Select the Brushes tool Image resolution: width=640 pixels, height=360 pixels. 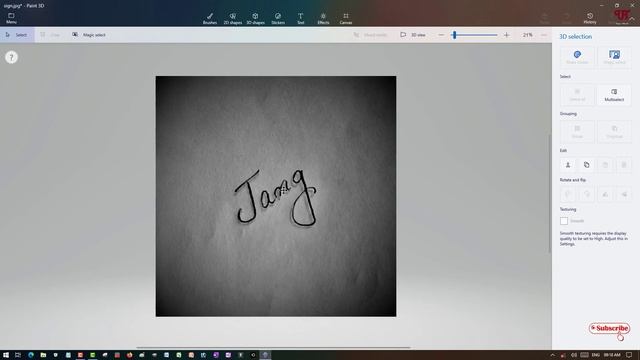[x=210, y=18]
